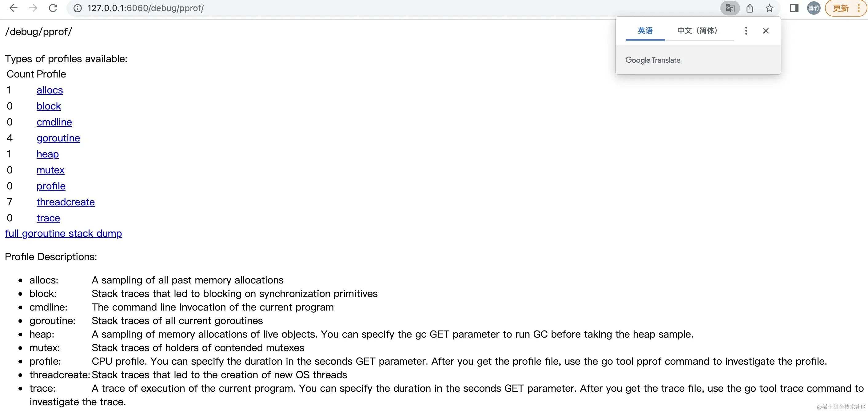
Task: Open the allocs profile link
Action: tap(50, 90)
